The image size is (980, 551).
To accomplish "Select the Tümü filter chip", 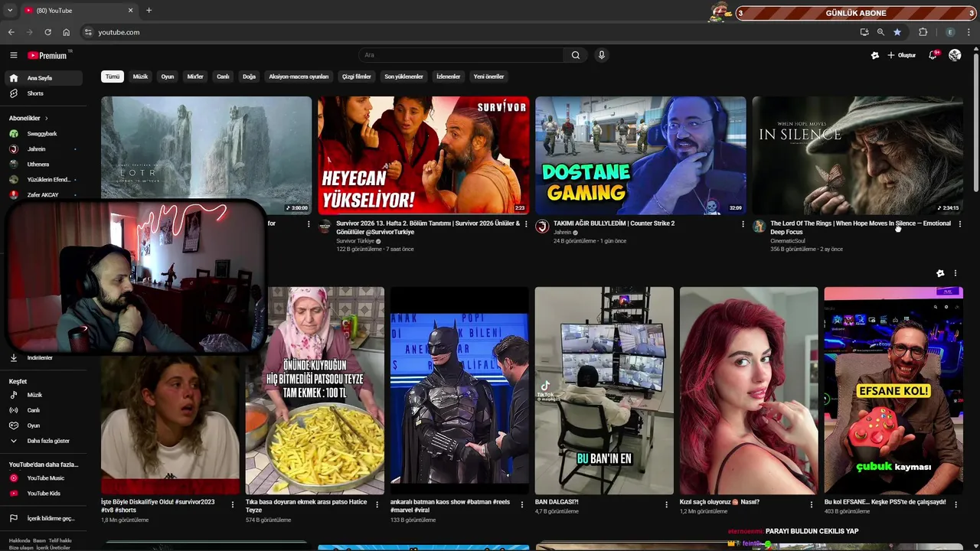I will (113, 77).
